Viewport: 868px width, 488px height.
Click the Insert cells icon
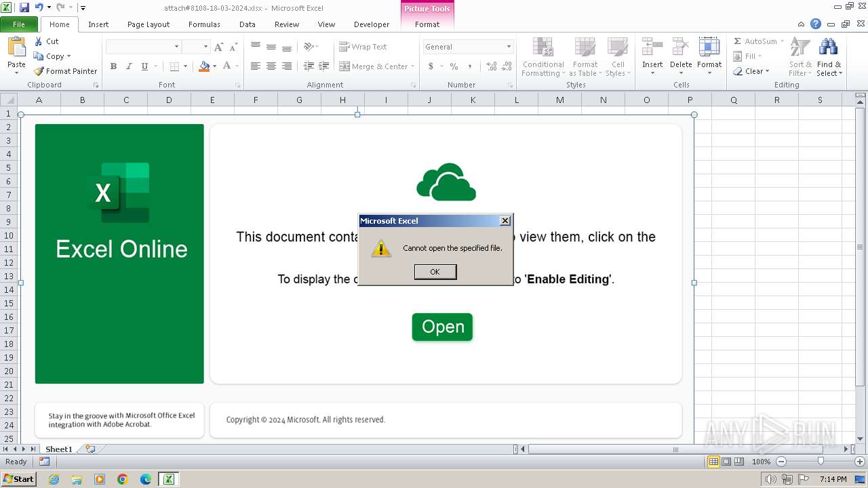point(652,47)
